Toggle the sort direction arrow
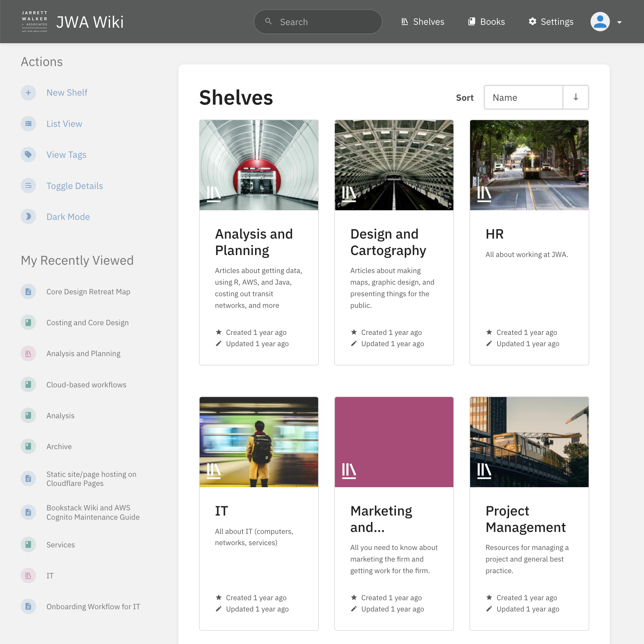 click(576, 97)
